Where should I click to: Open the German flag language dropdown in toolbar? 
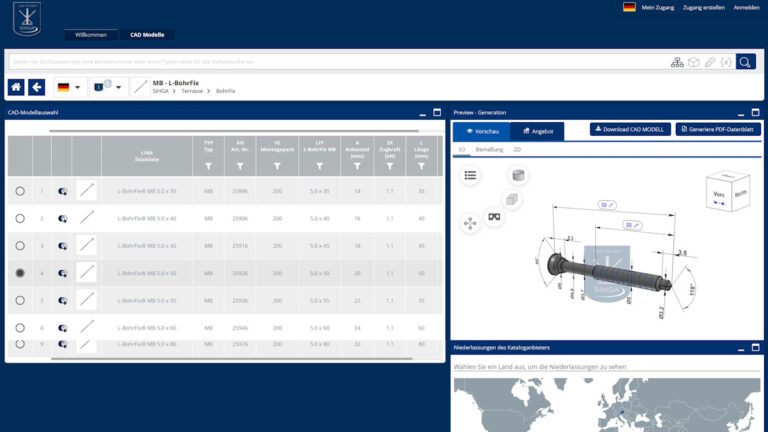point(68,87)
